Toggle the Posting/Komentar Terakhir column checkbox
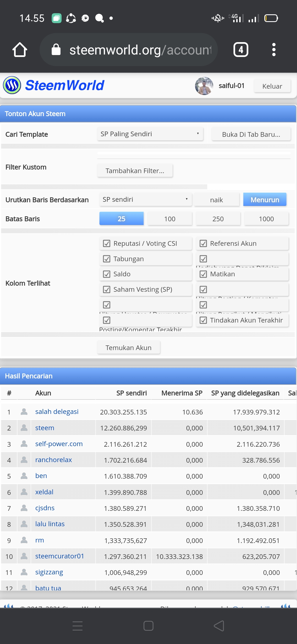Viewport: 297px width, 644px height. pyautogui.click(x=107, y=320)
